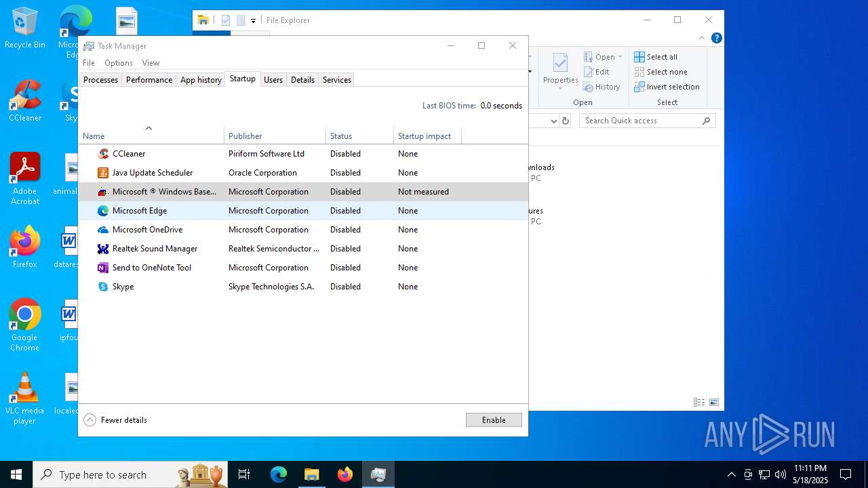Click Select none in File Explorer
The image size is (868, 488).
(x=661, y=72)
